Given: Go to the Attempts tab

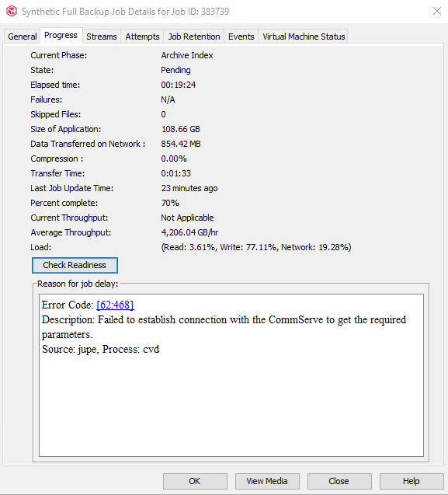Looking at the screenshot, I should coord(142,37).
